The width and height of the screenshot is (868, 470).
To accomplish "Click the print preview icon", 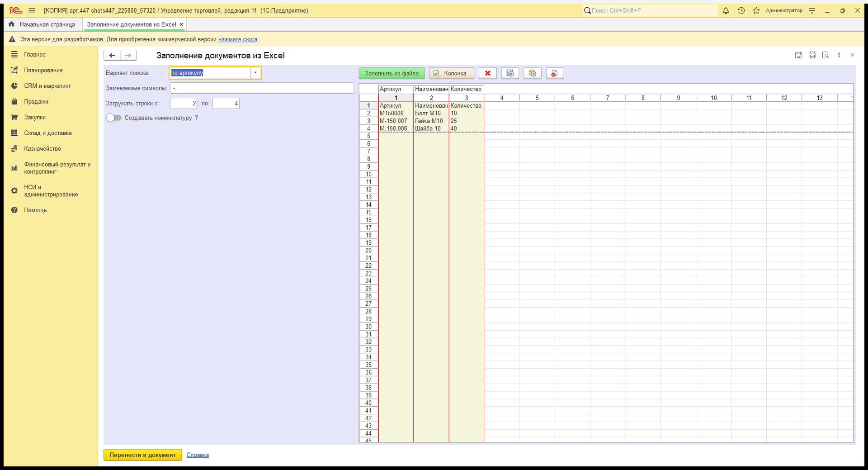I will click(x=826, y=55).
